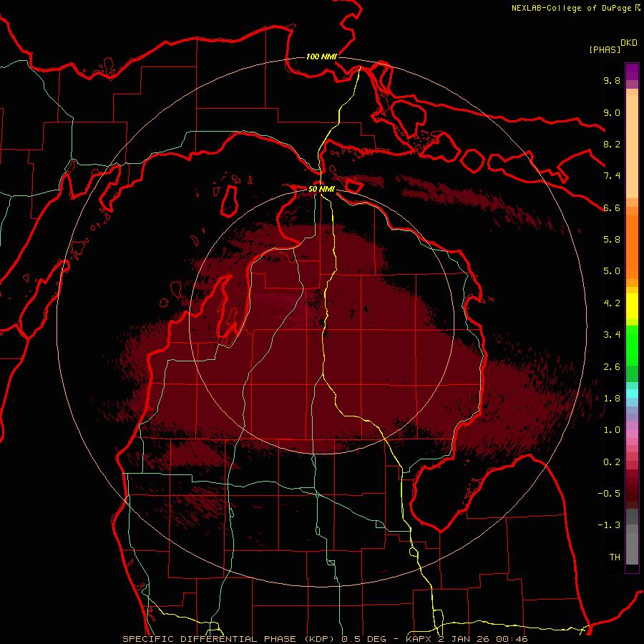Click the 2.6 legend value
The width and height of the screenshot is (644, 644).
(612, 367)
